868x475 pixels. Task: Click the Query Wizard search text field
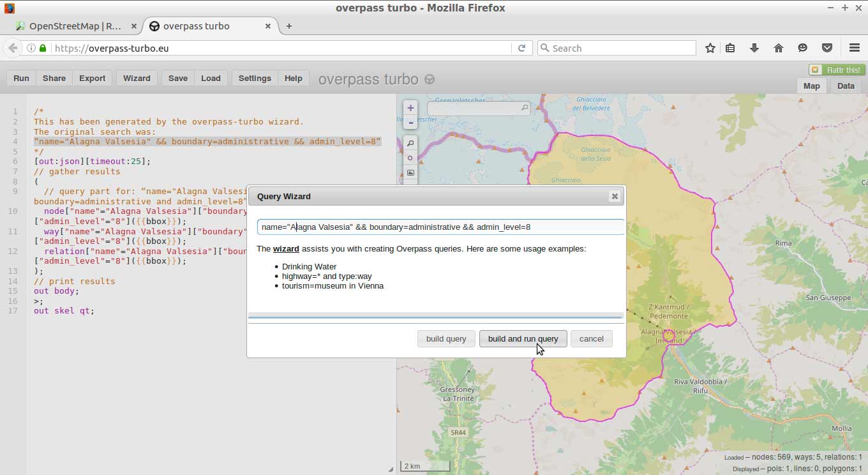tap(440, 227)
